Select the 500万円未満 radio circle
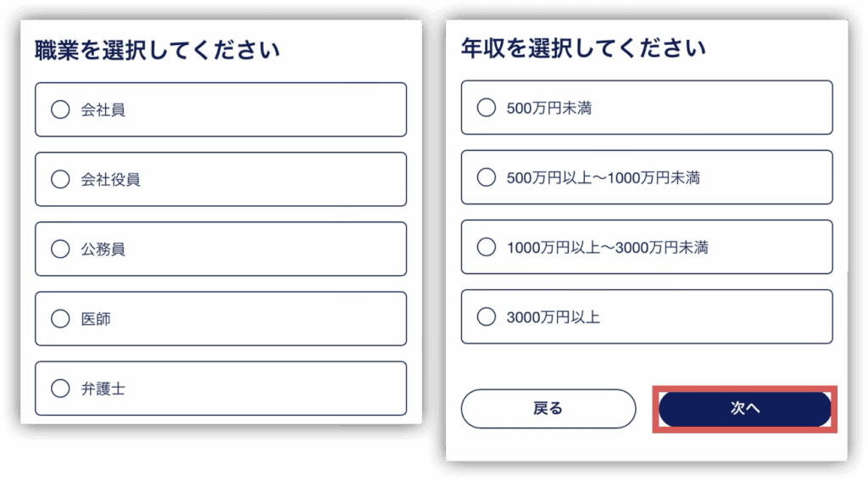This screenshot has height=481, width=868. [487, 108]
